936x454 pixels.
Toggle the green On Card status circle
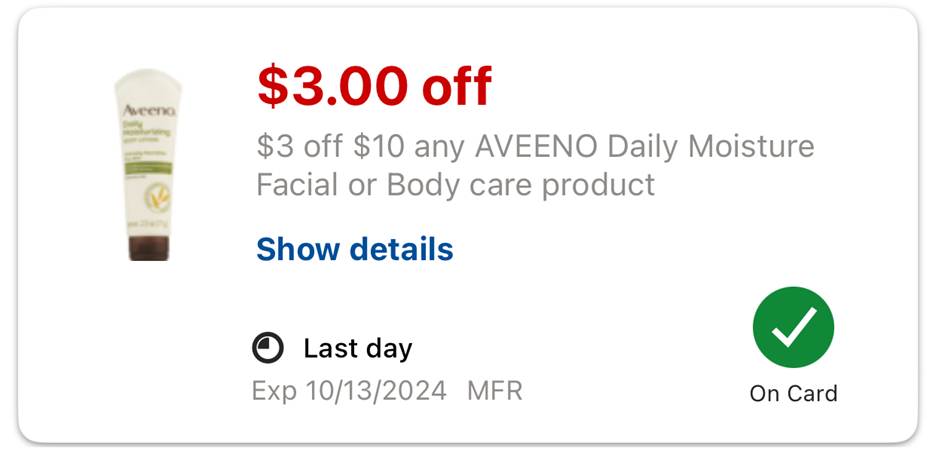(793, 328)
